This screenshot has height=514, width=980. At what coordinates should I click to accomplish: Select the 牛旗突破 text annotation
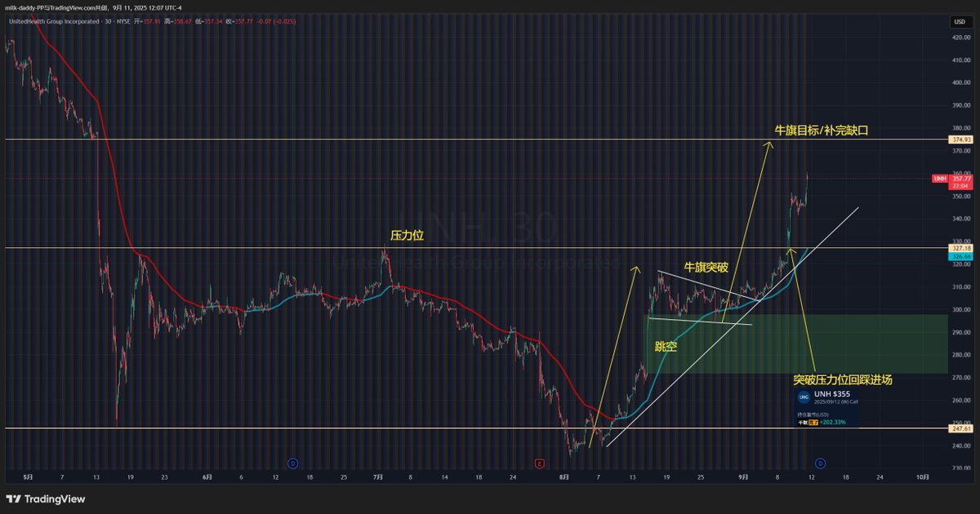pyautogui.click(x=706, y=267)
